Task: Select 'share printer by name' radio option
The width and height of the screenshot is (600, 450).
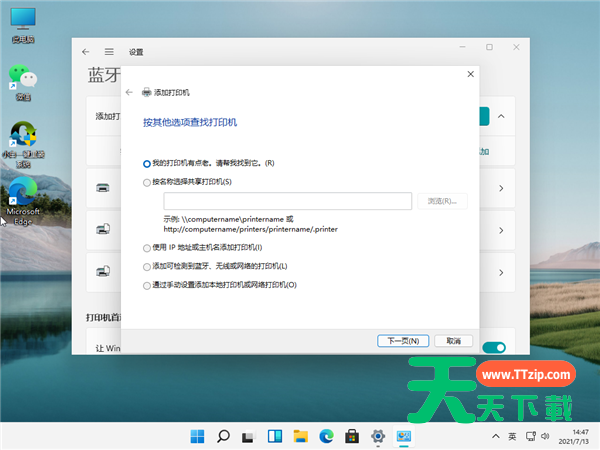Action: pyautogui.click(x=147, y=182)
